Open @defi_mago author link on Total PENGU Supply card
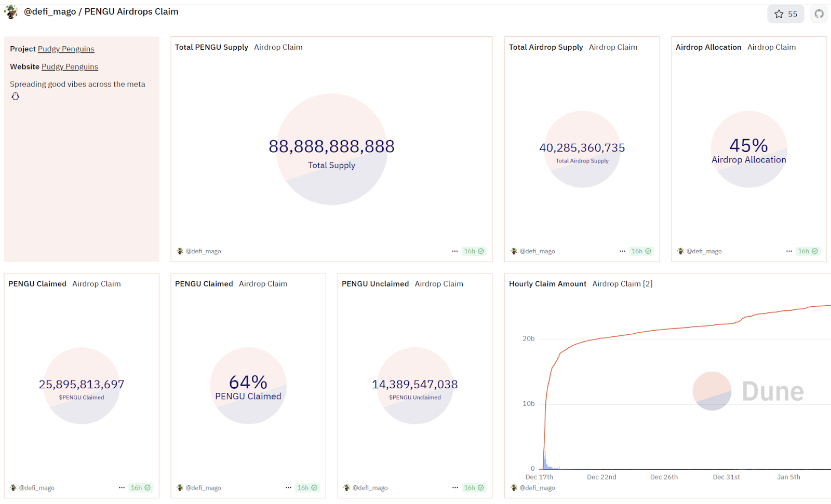 tap(203, 251)
